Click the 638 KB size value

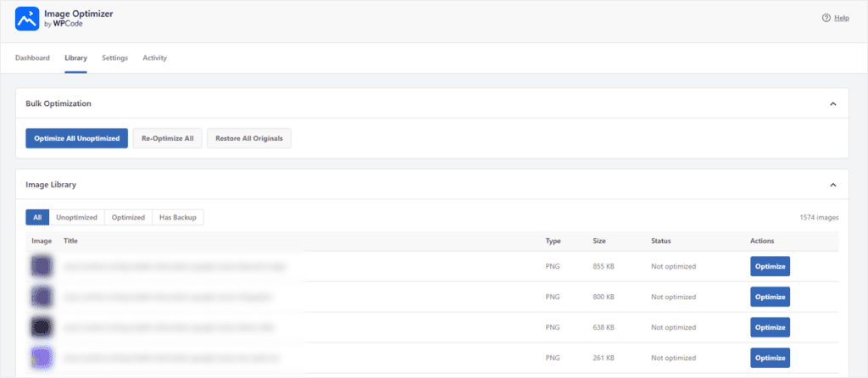coord(604,327)
